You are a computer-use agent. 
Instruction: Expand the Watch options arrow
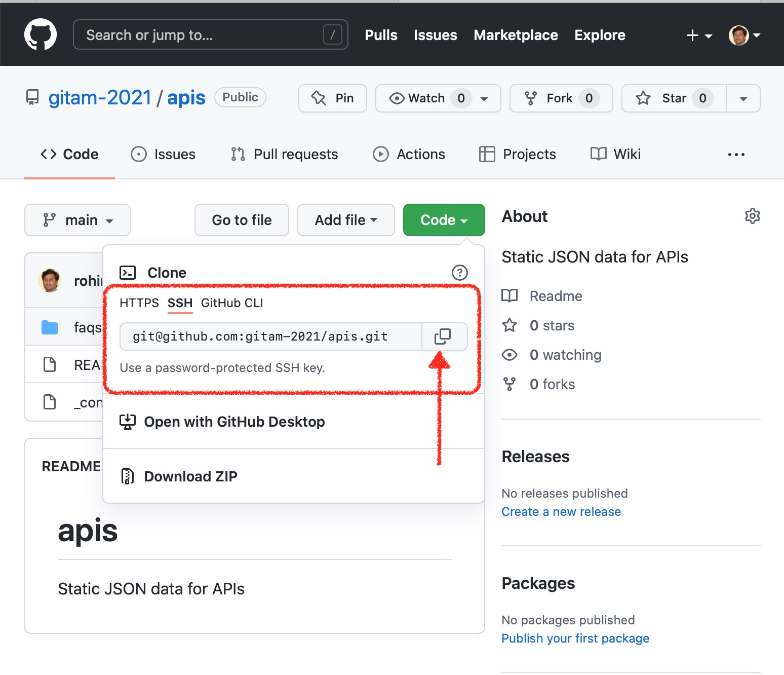485,98
